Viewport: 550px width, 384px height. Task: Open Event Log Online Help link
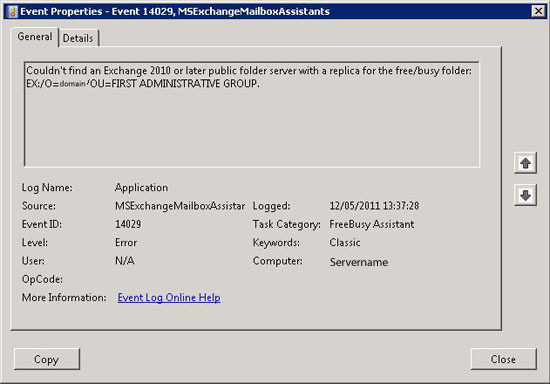click(169, 298)
